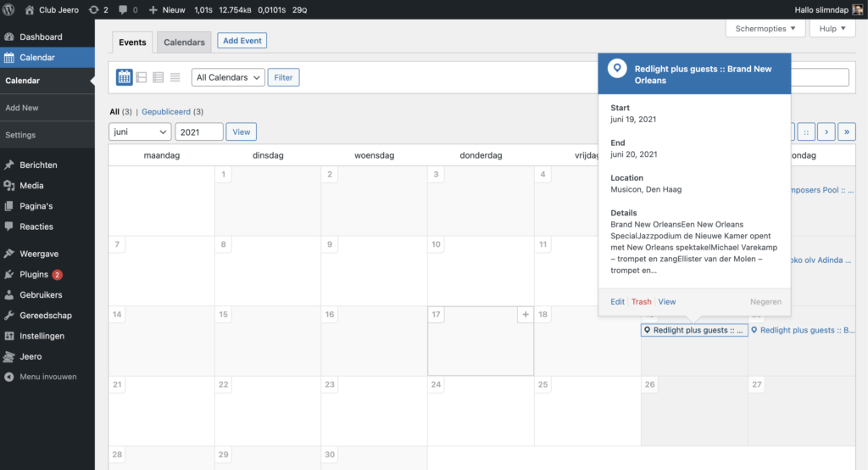Select the month grid view icon
Screen dimensions: 868x470
click(124, 77)
